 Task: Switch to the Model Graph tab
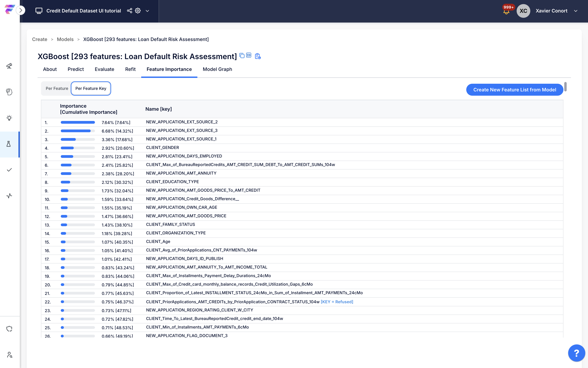coord(217,69)
